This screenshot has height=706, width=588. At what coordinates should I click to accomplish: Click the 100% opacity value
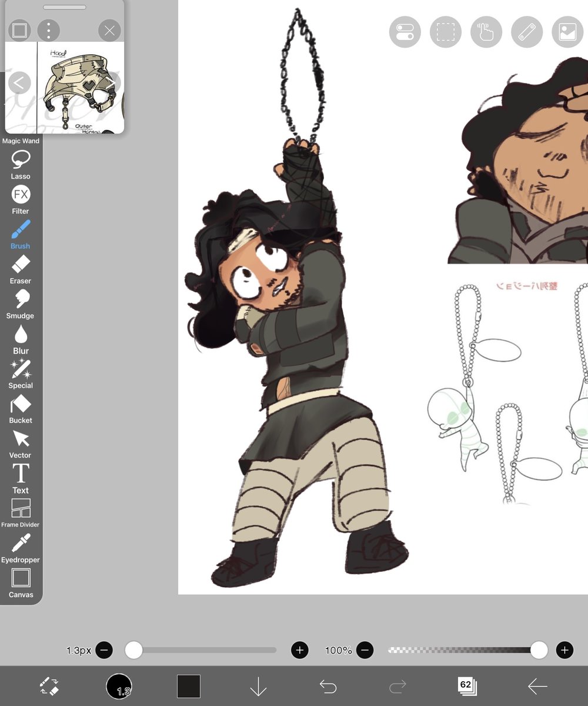pyautogui.click(x=339, y=650)
